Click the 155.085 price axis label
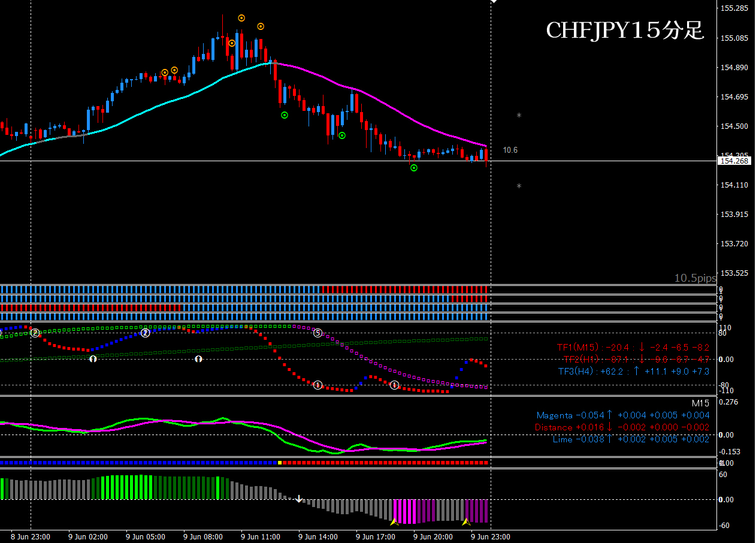The height and width of the screenshot is (543, 756). coord(734,38)
